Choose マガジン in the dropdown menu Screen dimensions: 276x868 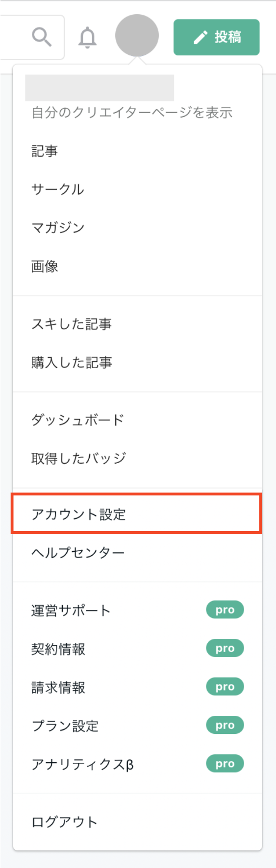click(x=137, y=228)
